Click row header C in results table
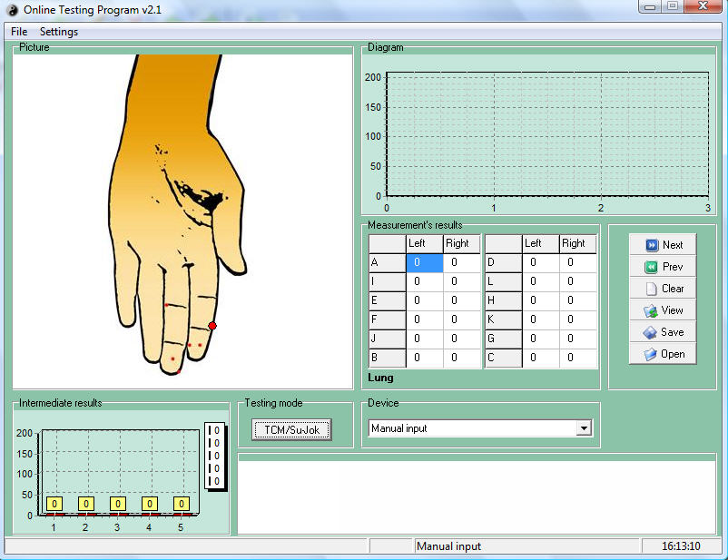Image resolution: width=728 pixels, height=560 pixels. pos(503,358)
